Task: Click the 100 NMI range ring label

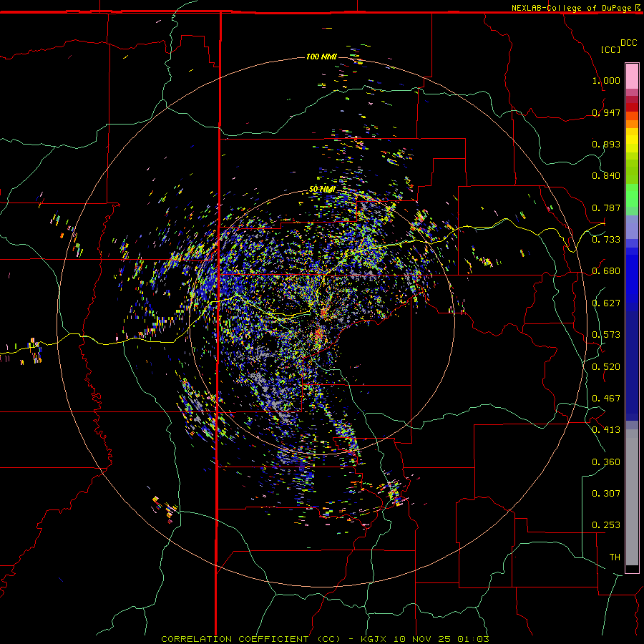Action: coord(321,57)
